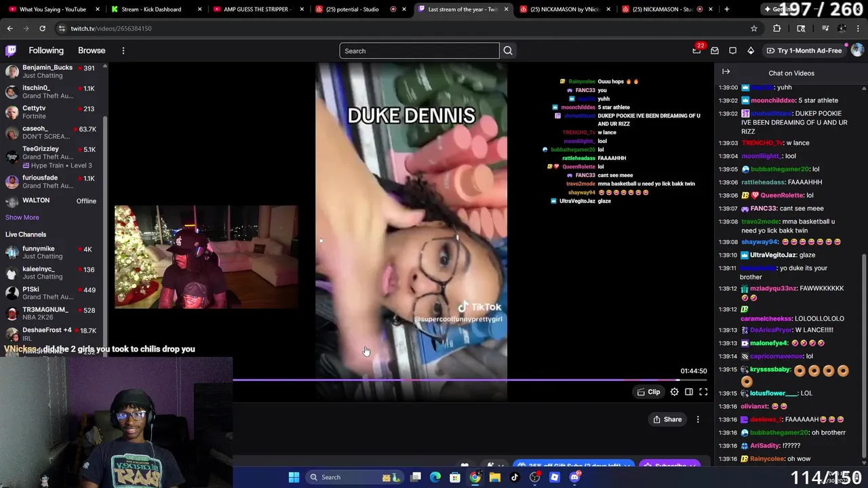Screen dimensions: 868x488
Task: Open Task View on the taskbar
Action: point(416,477)
